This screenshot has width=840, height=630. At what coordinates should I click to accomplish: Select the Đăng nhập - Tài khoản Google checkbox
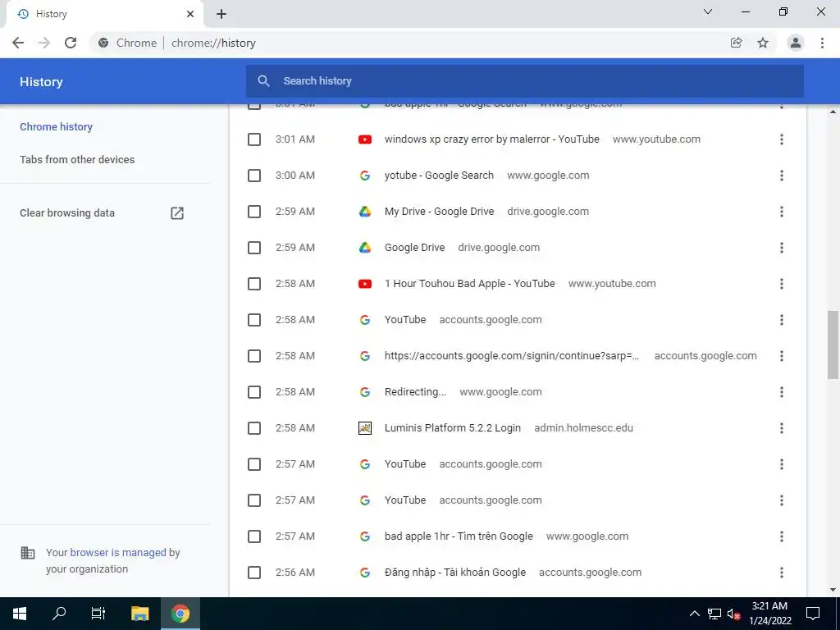tap(254, 573)
